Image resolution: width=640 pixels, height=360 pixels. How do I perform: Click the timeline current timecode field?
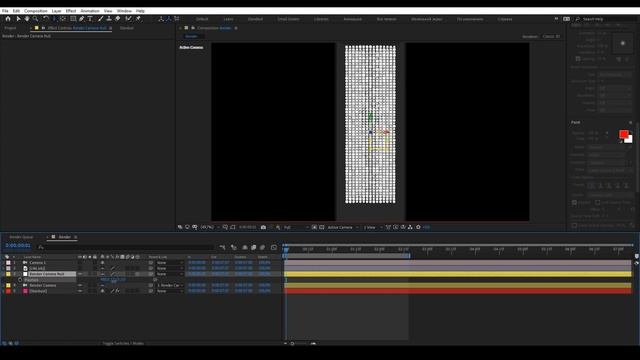pos(18,246)
